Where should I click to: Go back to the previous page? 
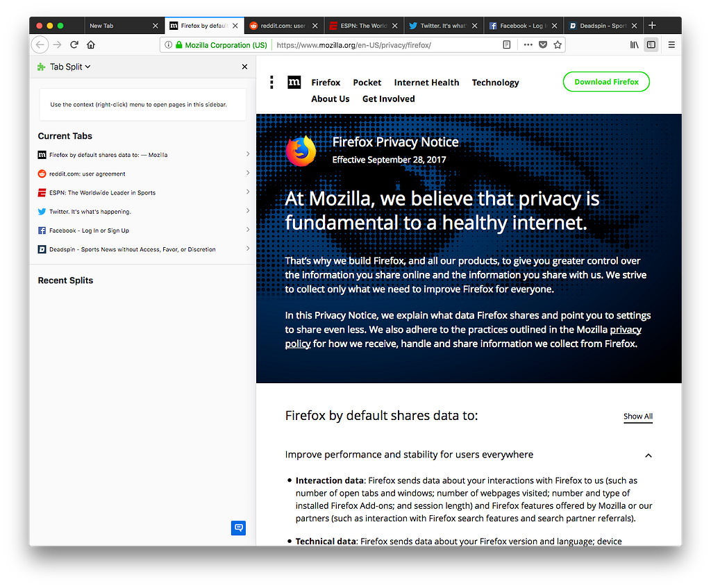point(40,45)
